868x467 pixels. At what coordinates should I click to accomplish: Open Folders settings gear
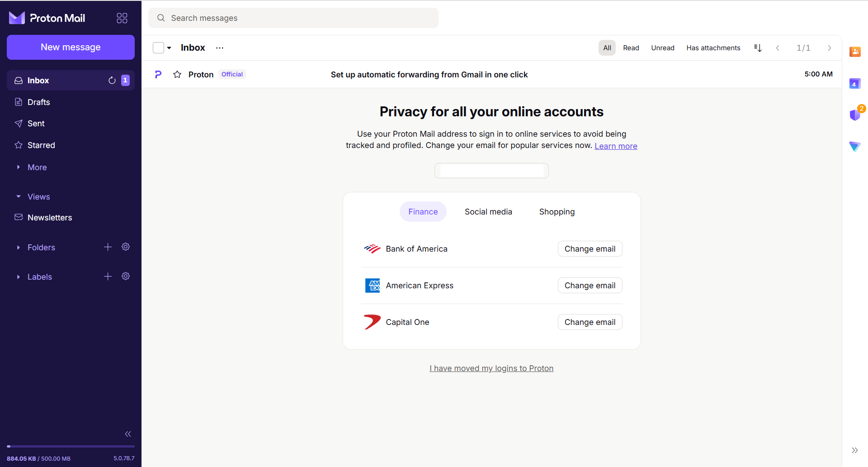126,247
